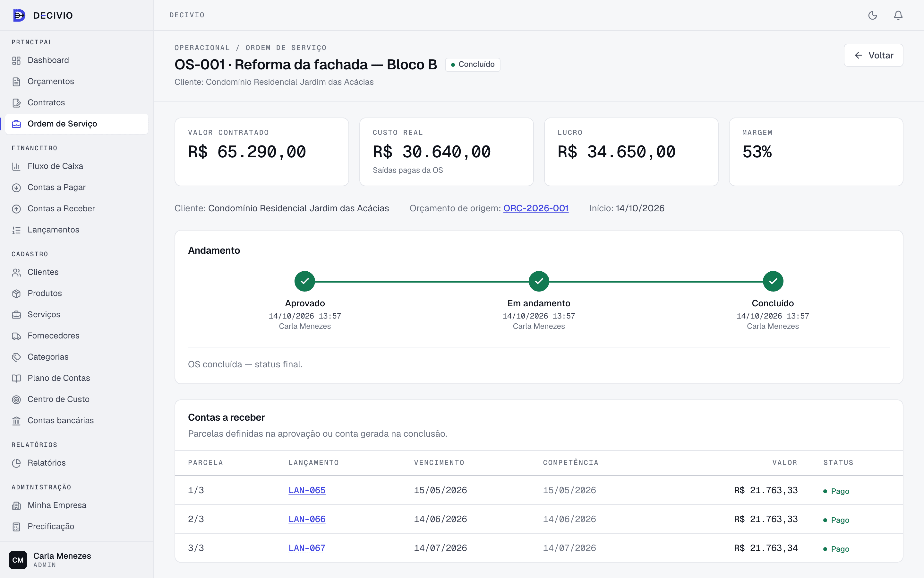The height and width of the screenshot is (578, 924).
Task: Click Lucro value R$ 34.650,00
Action: pyautogui.click(x=617, y=152)
